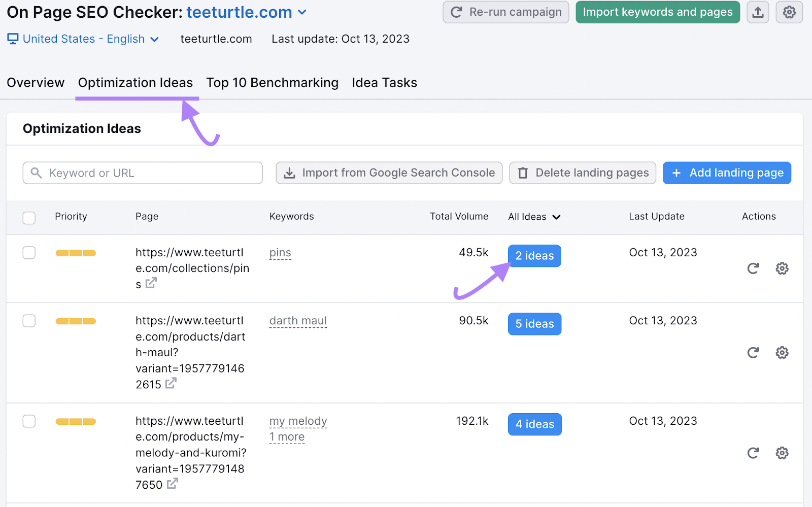Click the external link icon on the pins URL

pos(150,284)
